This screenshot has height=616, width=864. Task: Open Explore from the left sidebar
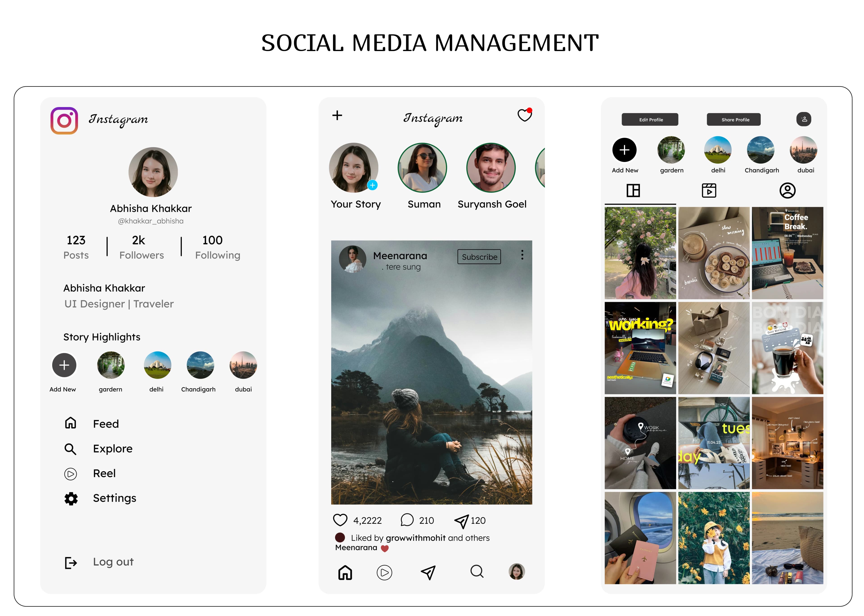[112, 448]
